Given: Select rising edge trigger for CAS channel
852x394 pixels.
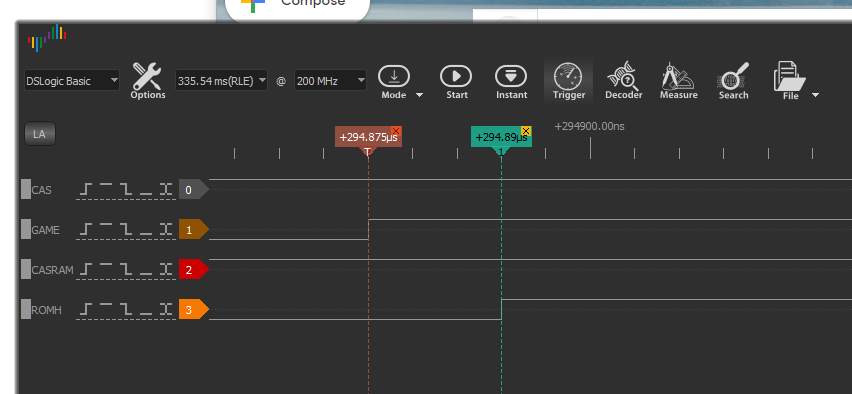Looking at the screenshot, I should click(86, 190).
